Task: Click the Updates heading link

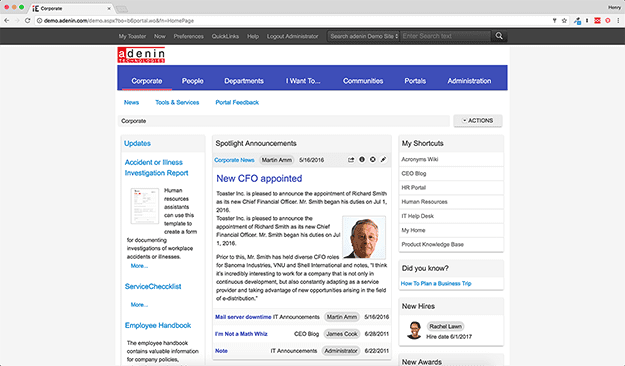Action: [x=137, y=144]
